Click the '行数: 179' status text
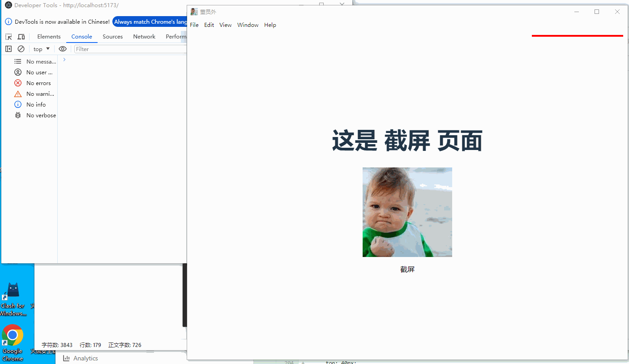 coord(90,345)
